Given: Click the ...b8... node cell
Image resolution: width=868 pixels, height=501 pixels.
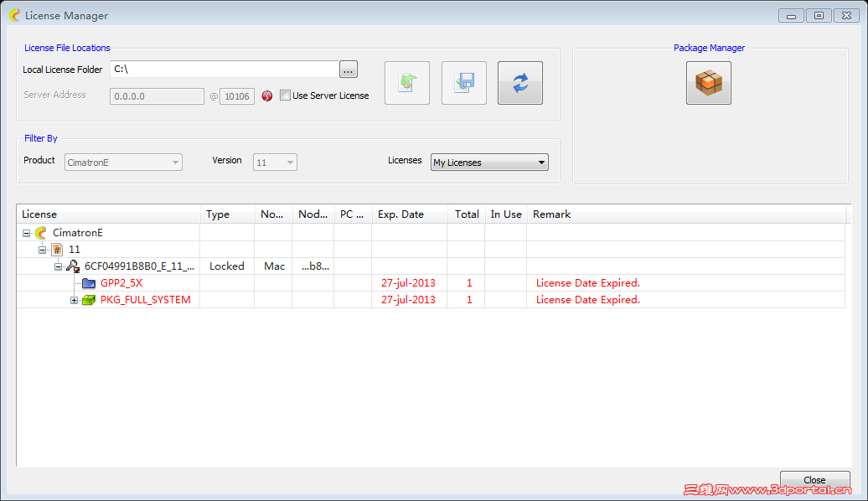Looking at the screenshot, I should 315,266.
